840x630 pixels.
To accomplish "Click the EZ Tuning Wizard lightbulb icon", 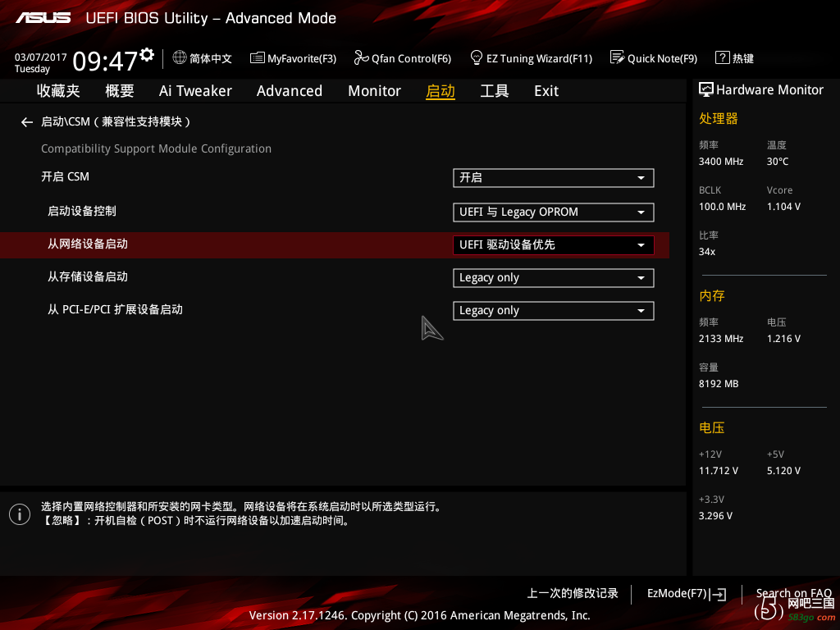I will pos(476,57).
